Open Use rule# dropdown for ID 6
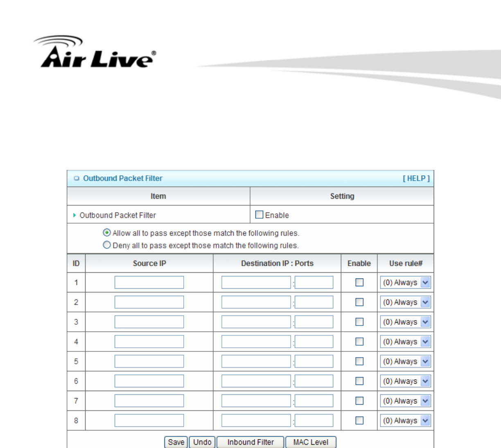The width and height of the screenshot is (501, 448). 405,381
